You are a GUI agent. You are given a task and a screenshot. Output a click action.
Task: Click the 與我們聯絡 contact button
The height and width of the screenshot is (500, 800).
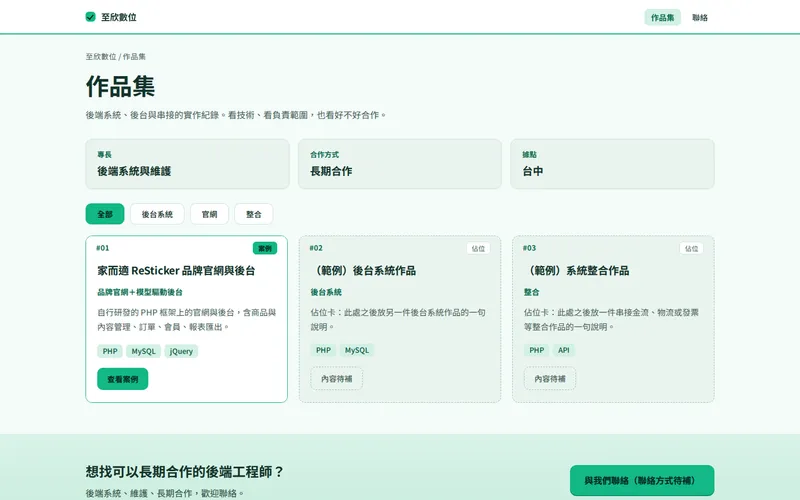click(x=642, y=480)
